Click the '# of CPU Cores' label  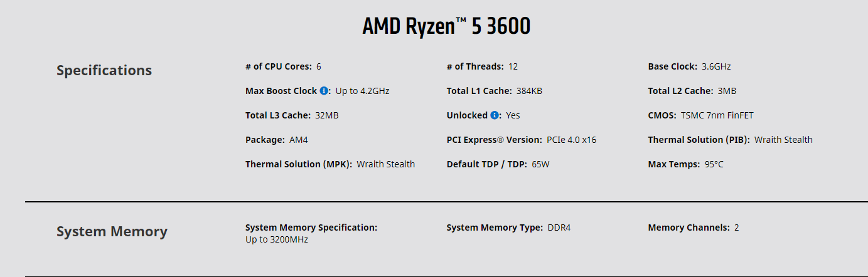tap(278, 66)
